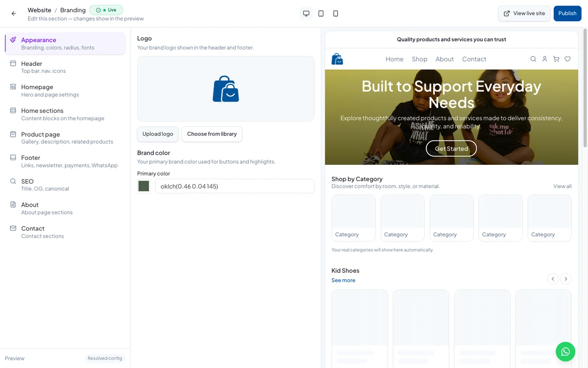Click the About document icon

coord(13,205)
